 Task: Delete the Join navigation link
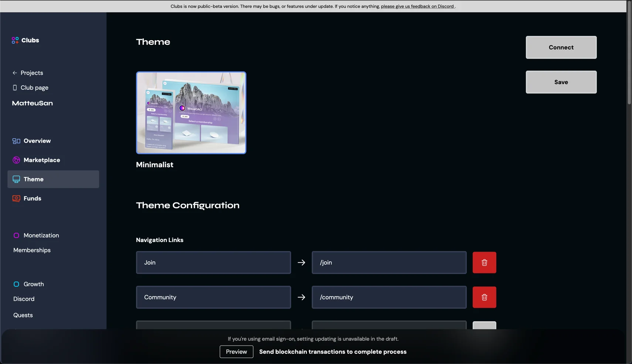pyautogui.click(x=484, y=262)
